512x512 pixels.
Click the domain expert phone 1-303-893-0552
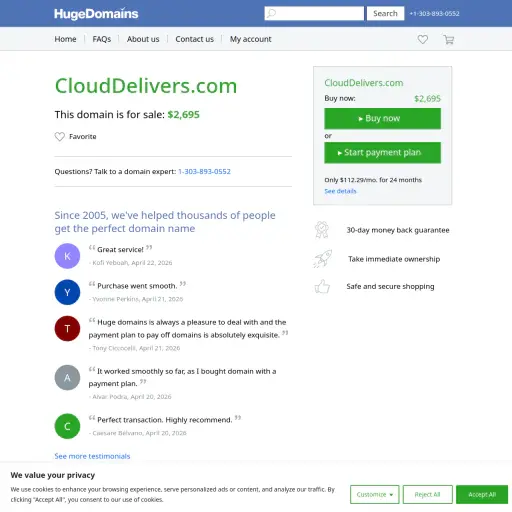coord(204,171)
